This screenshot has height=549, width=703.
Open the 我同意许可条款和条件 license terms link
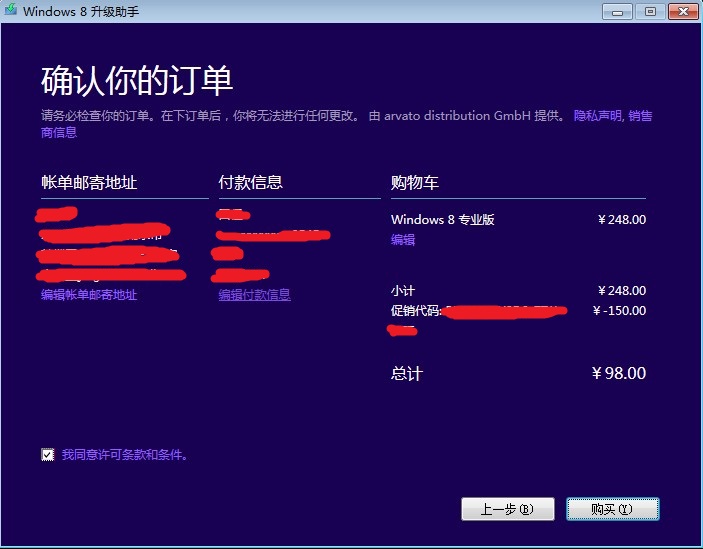click(x=125, y=455)
